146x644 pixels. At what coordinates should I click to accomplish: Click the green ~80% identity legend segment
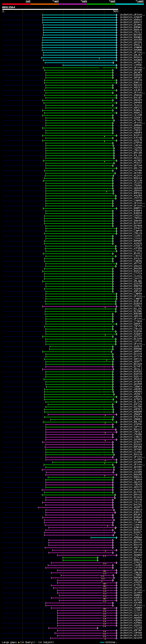101,4
